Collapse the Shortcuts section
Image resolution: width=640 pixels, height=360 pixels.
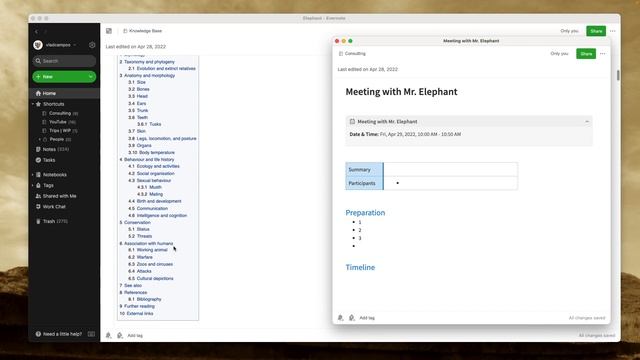[x=33, y=104]
